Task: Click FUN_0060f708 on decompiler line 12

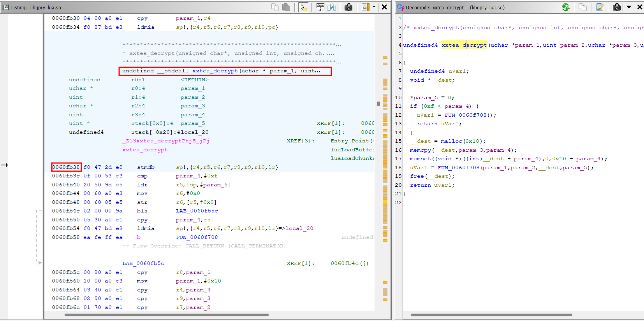Action: point(466,115)
